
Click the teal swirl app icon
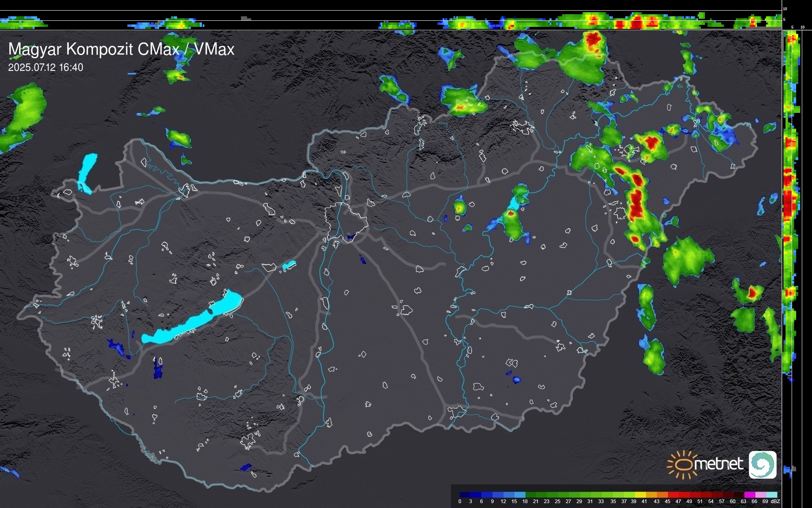(x=762, y=464)
